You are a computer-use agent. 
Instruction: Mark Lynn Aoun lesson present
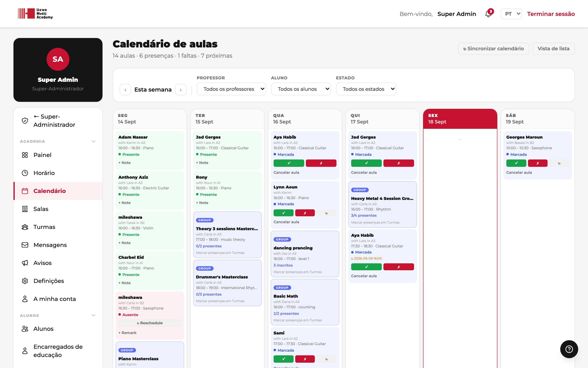(283, 213)
